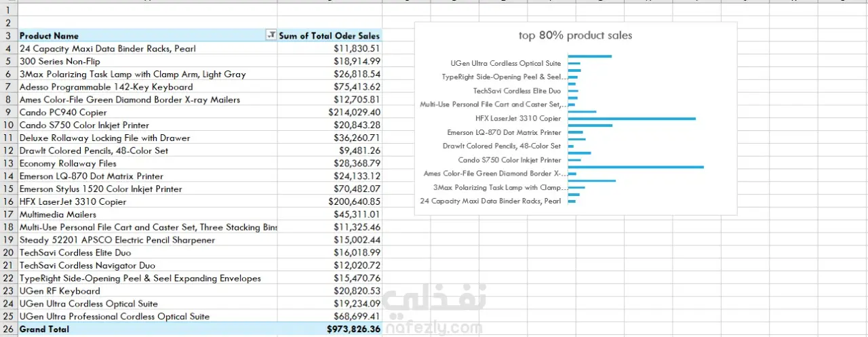Select the $45,311.01 sales value
The height and width of the screenshot is (337, 868).
coord(330,214)
